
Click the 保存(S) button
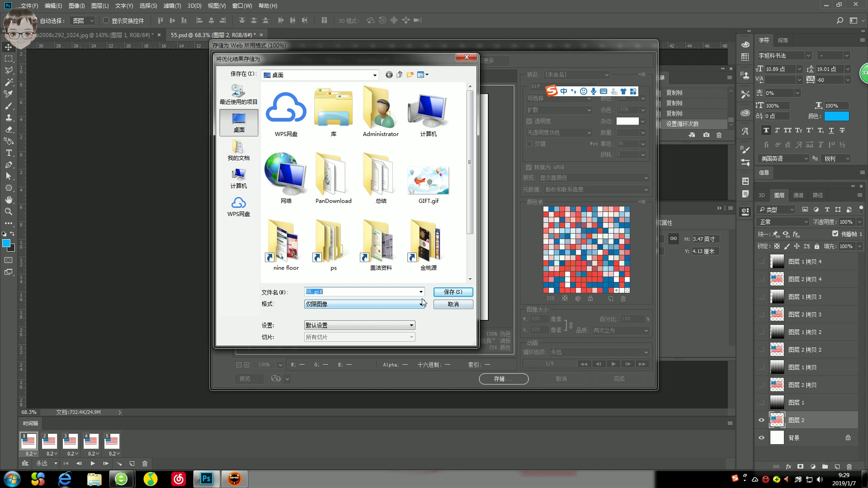pos(453,292)
